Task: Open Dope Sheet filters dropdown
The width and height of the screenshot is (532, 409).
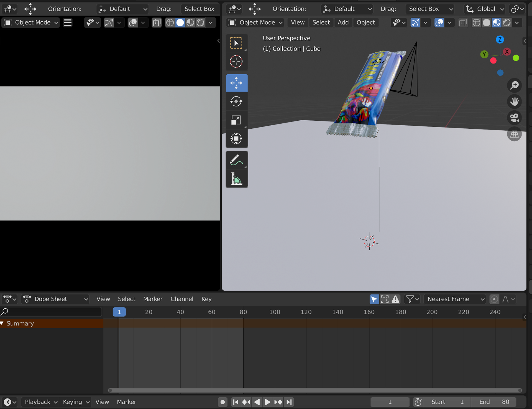Action: (412, 299)
